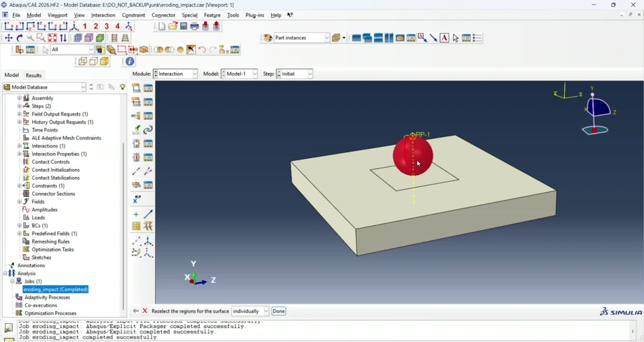Cancel the procedure with red X
The height and width of the screenshot is (342, 644).
(x=145, y=311)
